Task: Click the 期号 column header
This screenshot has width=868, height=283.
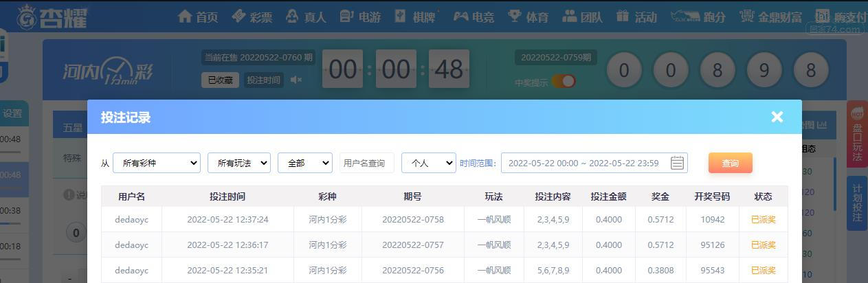Action: [x=413, y=196]
